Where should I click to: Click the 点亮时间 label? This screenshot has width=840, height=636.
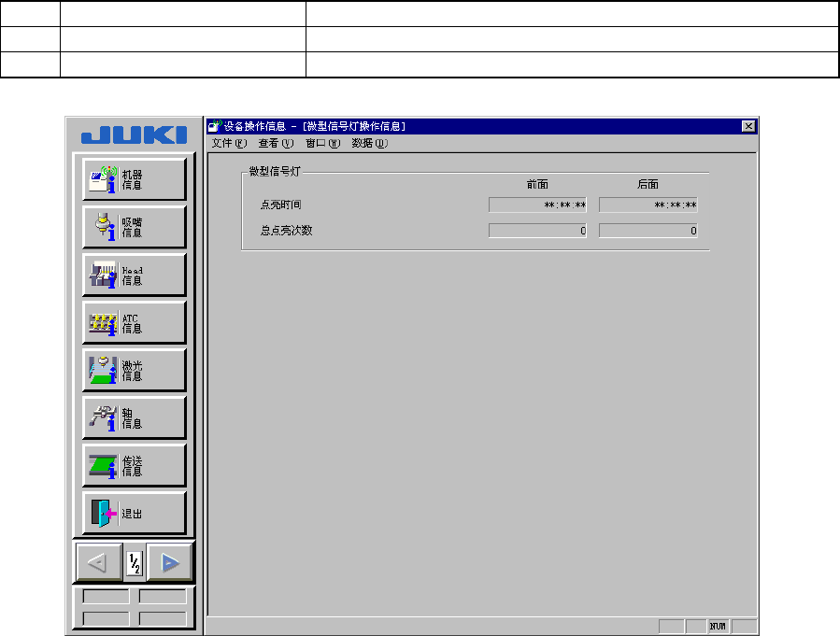[280, 205]
